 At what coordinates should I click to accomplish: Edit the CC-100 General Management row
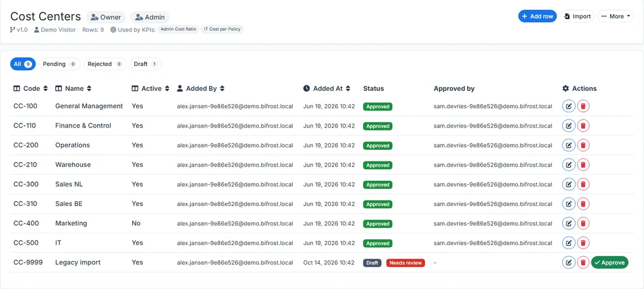click(x=568, y=106)
